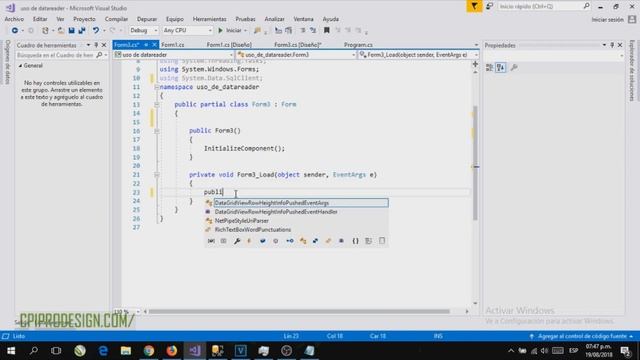Toggle IntelliSense locals and parameters filter

pyautogui.click(x=211, y=241)
